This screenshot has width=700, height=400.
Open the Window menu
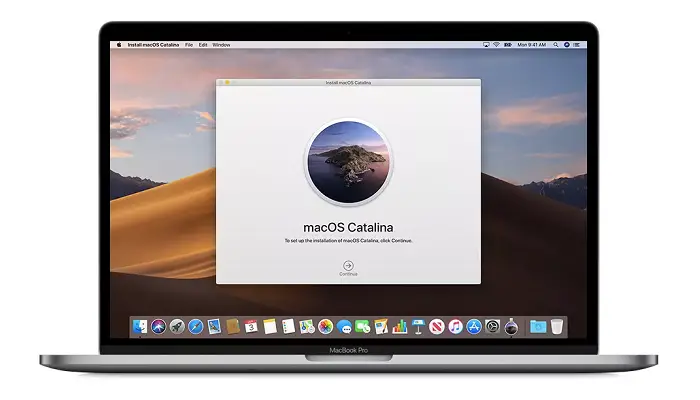pos(221,45)
